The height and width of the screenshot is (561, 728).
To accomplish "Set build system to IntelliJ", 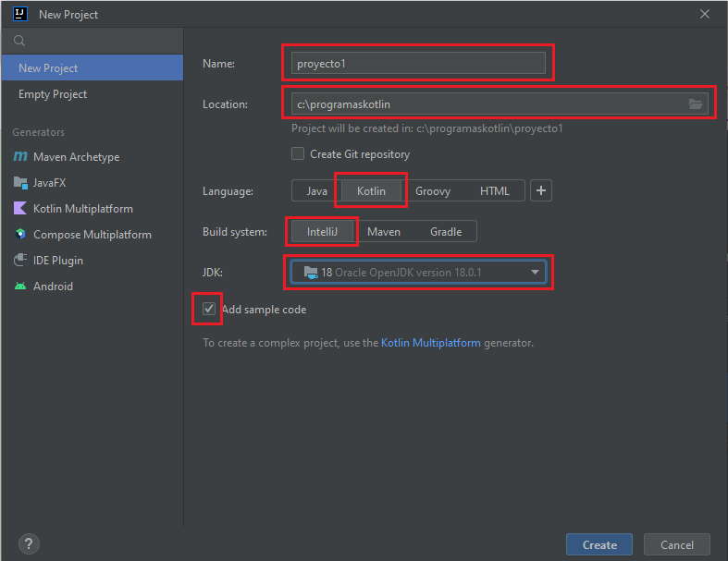I will (x=322, y=232).
